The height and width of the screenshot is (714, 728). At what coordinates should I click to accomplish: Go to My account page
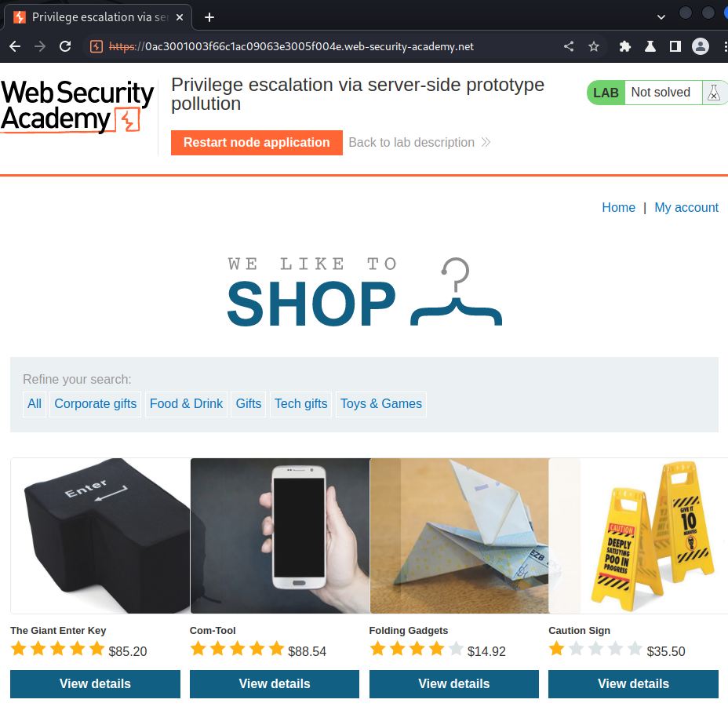[686, 207]
